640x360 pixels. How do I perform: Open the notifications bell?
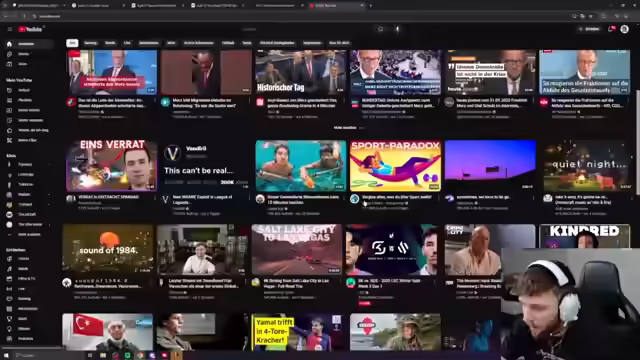click(611, 29)
